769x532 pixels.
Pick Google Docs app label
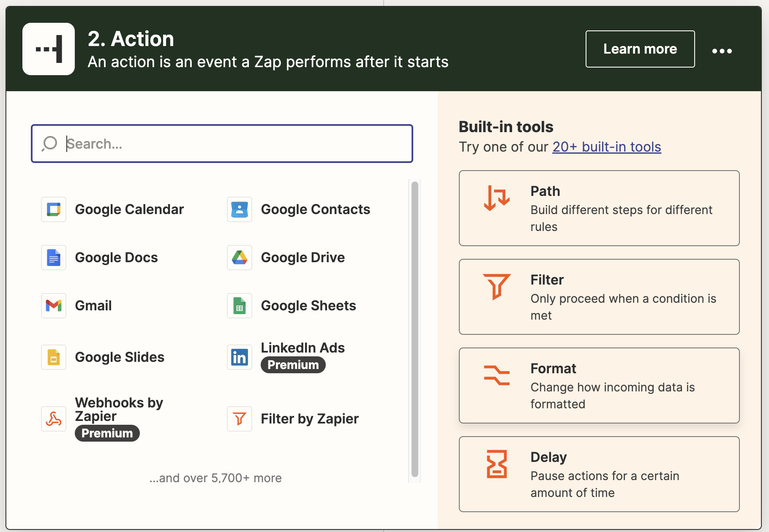(116, 258)
